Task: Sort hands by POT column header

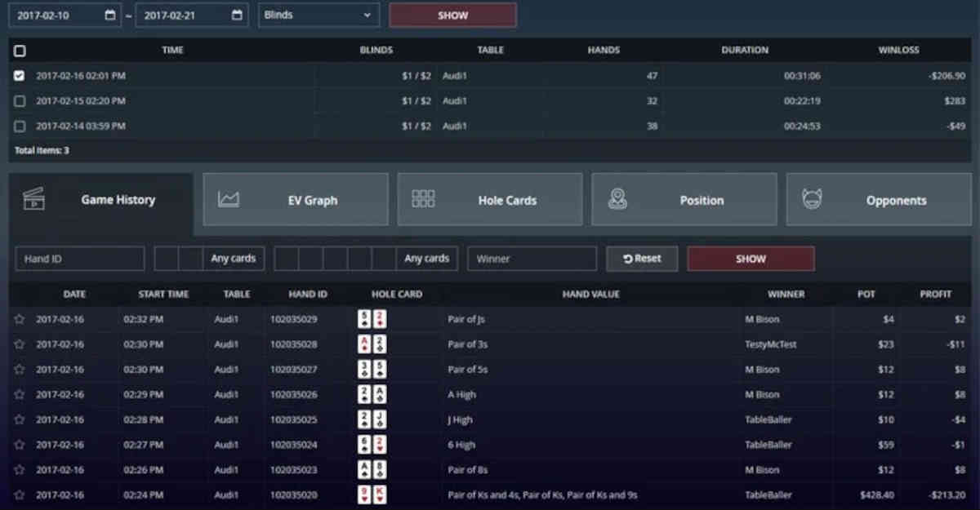Action: pos(866,295)
